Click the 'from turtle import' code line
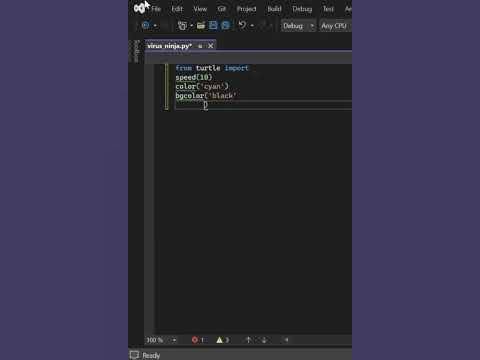Image resolution: width=480 pixels, height=360 pixels. [212, 68]
